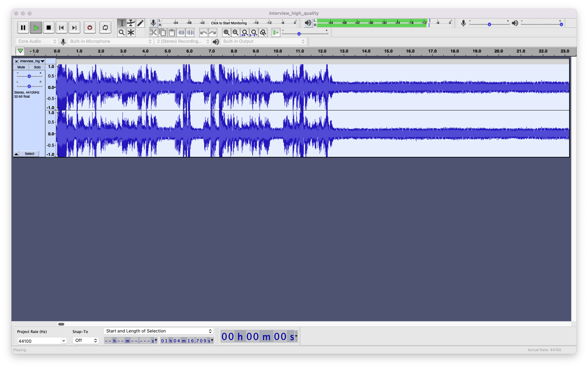This screenshot has width=588, height=368.
Task: Click the Copy icon
Action: click(x=162, y=32)
